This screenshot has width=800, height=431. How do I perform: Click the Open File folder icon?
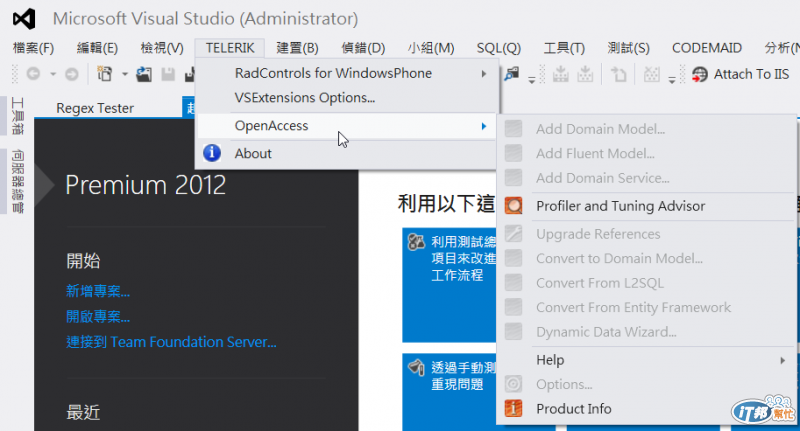144,74
